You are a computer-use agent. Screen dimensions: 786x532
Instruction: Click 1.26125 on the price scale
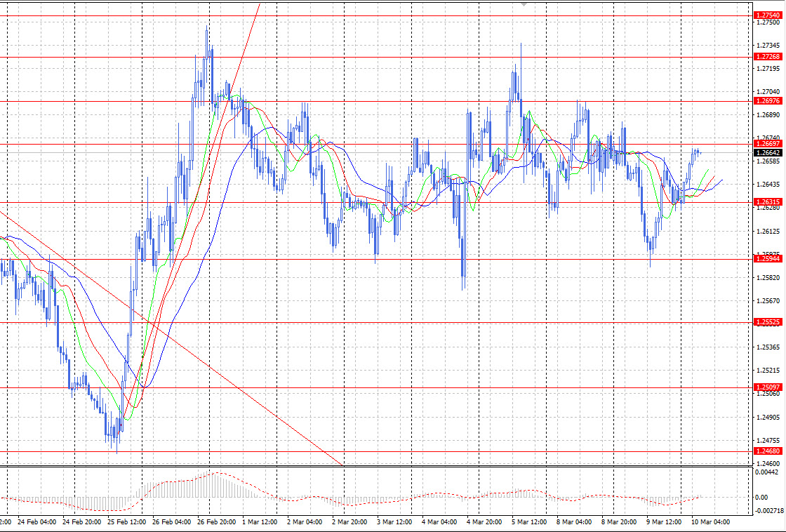768,231
